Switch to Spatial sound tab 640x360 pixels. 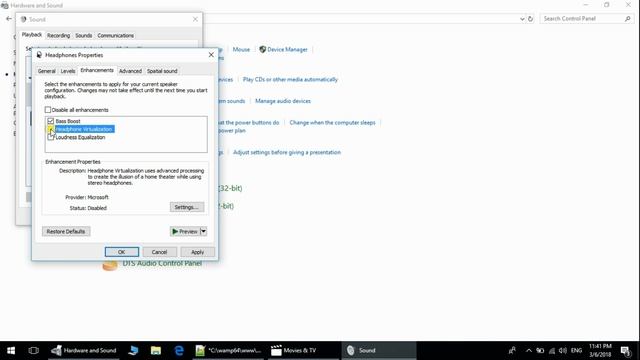pos(162,71)
